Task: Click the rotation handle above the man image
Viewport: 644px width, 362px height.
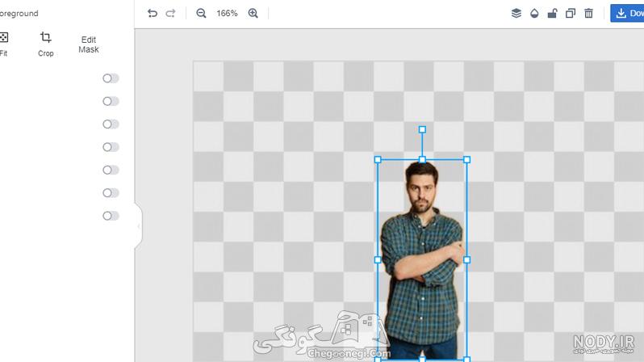Action: [422, 129]
